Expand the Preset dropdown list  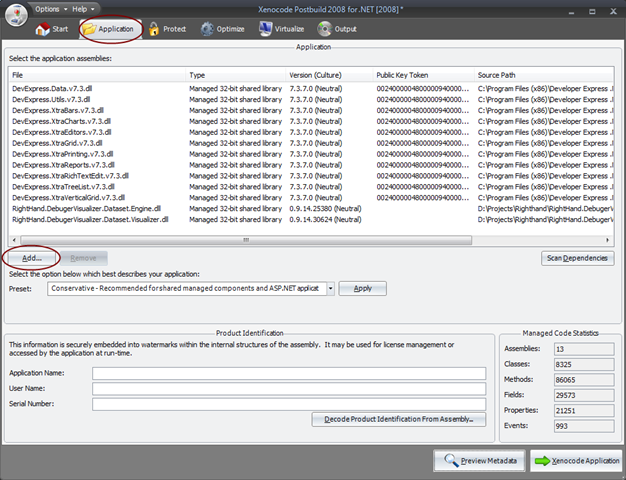pyautogui.click(x=327, y=288)
